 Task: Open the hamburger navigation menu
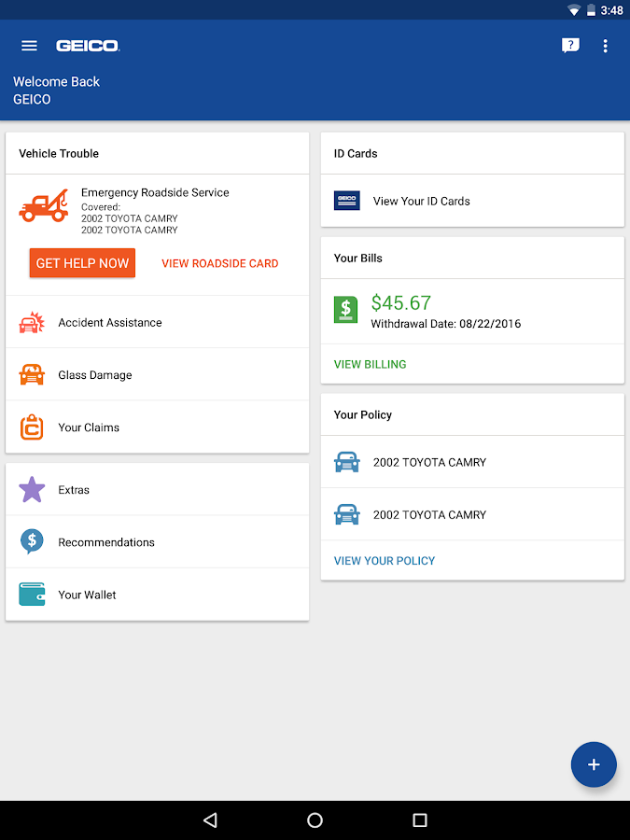point(29,46)
